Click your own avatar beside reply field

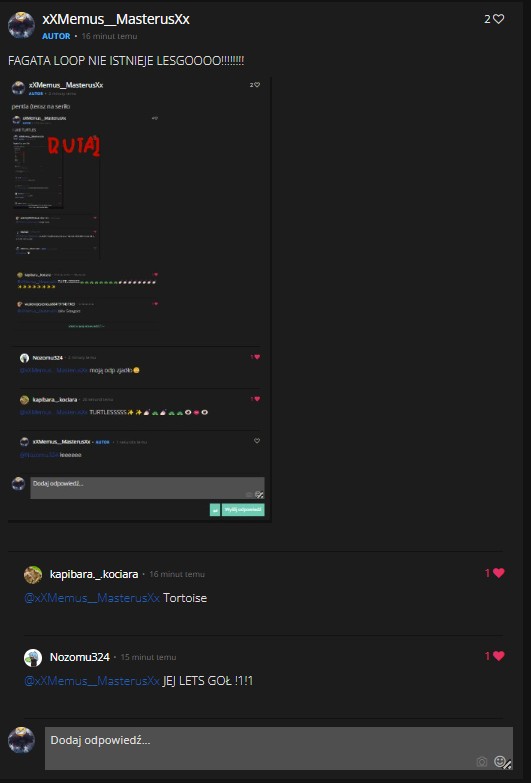[x=21, y=740]
